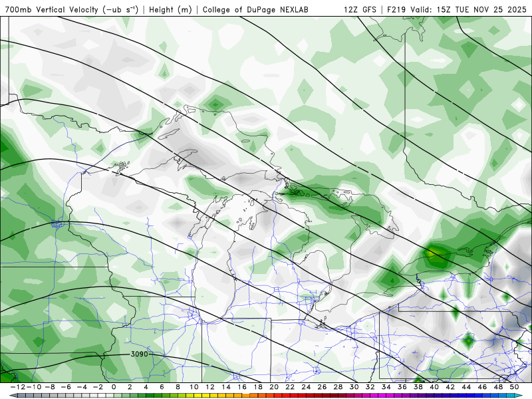Click the '44' color scale label
Screen dimensions: 532x399
coord(467,387)
